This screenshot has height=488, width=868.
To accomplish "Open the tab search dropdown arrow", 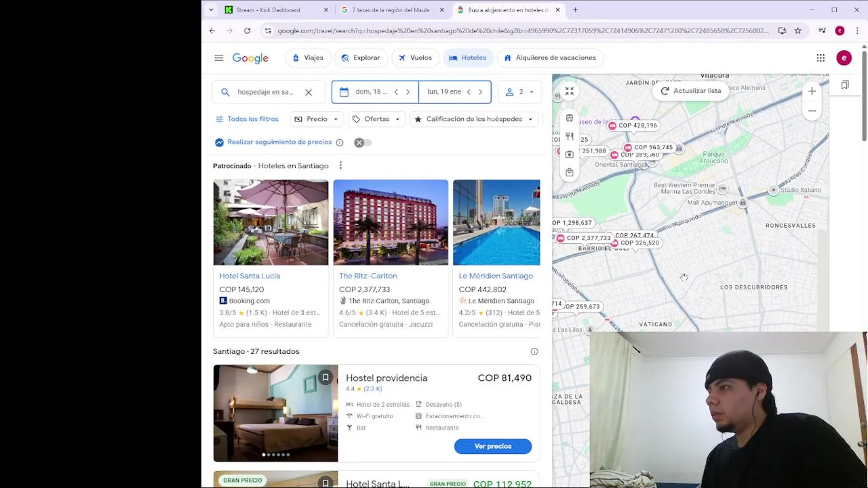I will (211, 10).
